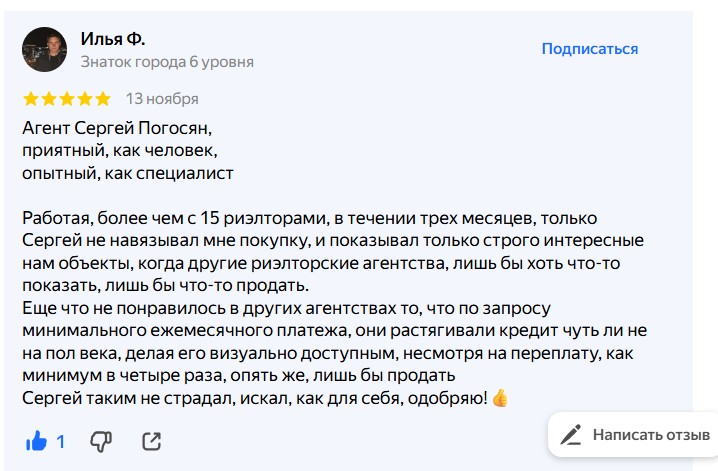Screen dimensions: 718x471
Task: Open the reviewer name Илья Ф.
Action: pos(113,39)
